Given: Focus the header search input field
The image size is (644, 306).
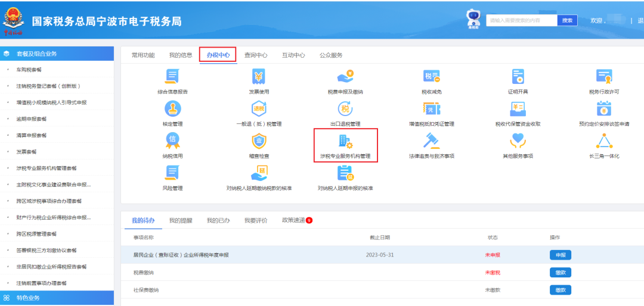Looking at the screenshot, I should 522,20.
